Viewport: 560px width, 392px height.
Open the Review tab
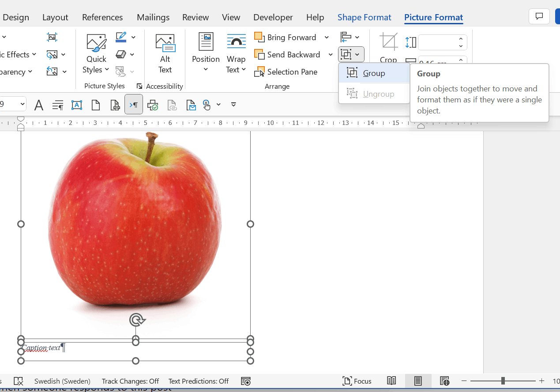[195, 17]
